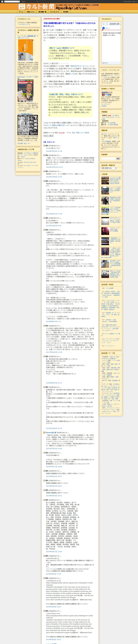Click the '18 コメント:' heading

pyautogui.click(x=49, y=142)
